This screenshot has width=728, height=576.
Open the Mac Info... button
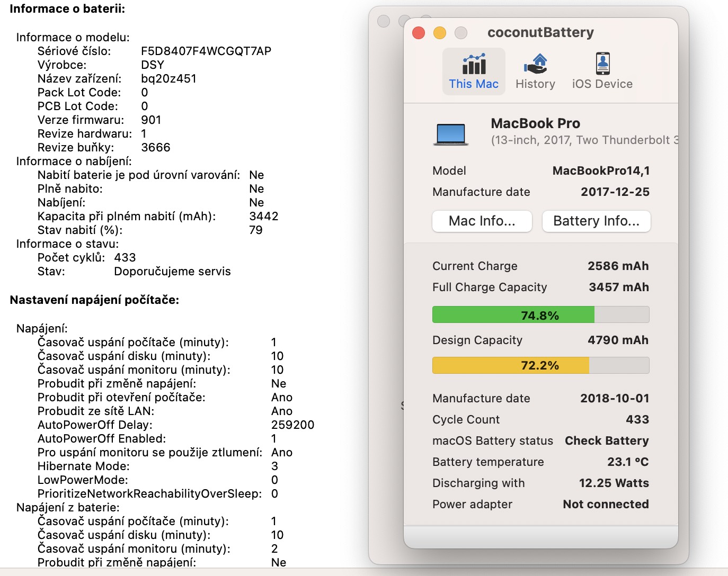pyautogui.click(x=482, y=221)
